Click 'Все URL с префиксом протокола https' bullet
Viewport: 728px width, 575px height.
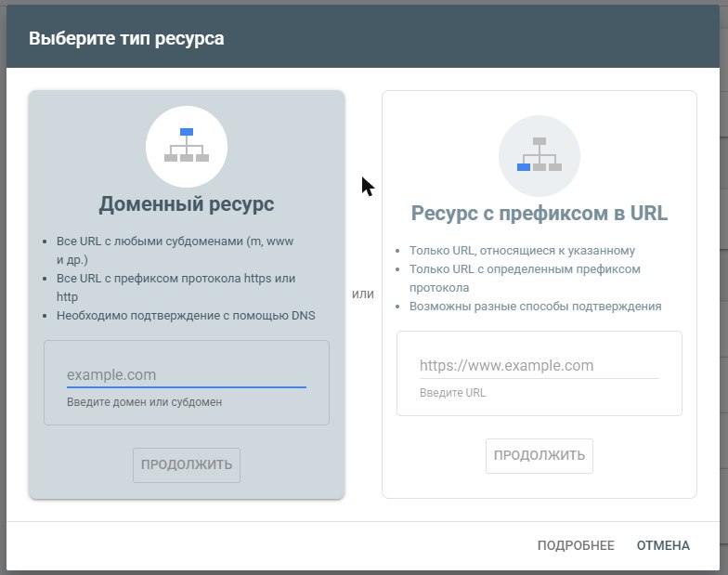(176, 288)
